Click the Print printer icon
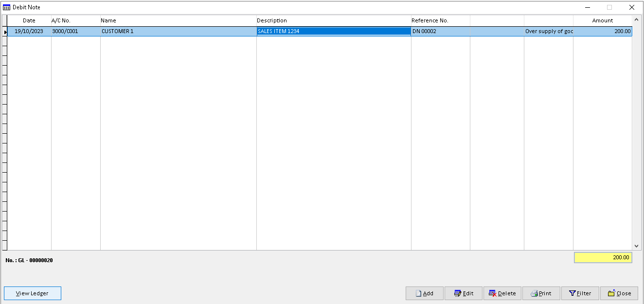 533,293
